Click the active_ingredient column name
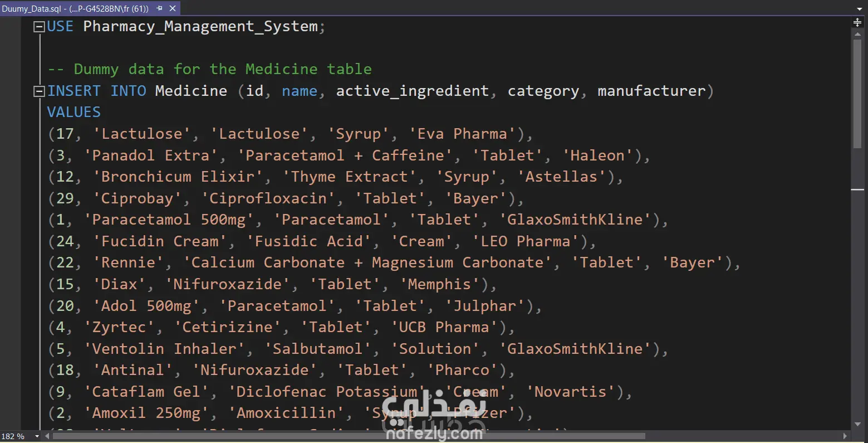 click(412, 91)
